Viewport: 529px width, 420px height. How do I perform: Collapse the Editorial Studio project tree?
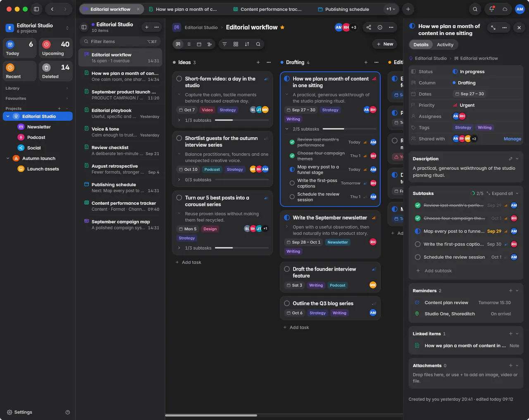click(8, 117)
